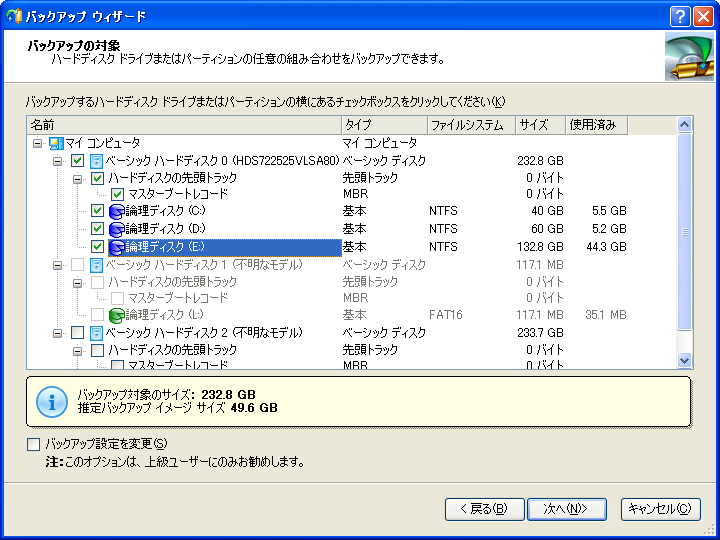Close the Backup Wizard window
Image resolution: width=720 pixels, height=540 pixels.
(703, 17)
